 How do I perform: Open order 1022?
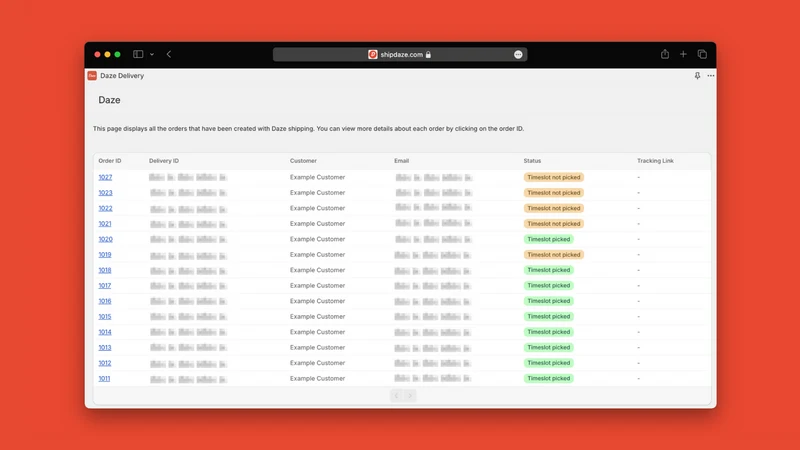coord(105,208)
